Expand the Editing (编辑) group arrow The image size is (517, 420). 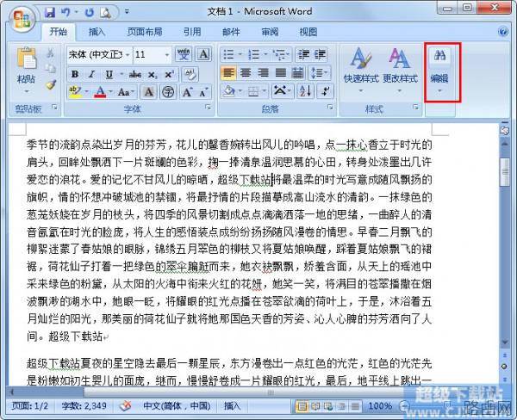[439, 90]
